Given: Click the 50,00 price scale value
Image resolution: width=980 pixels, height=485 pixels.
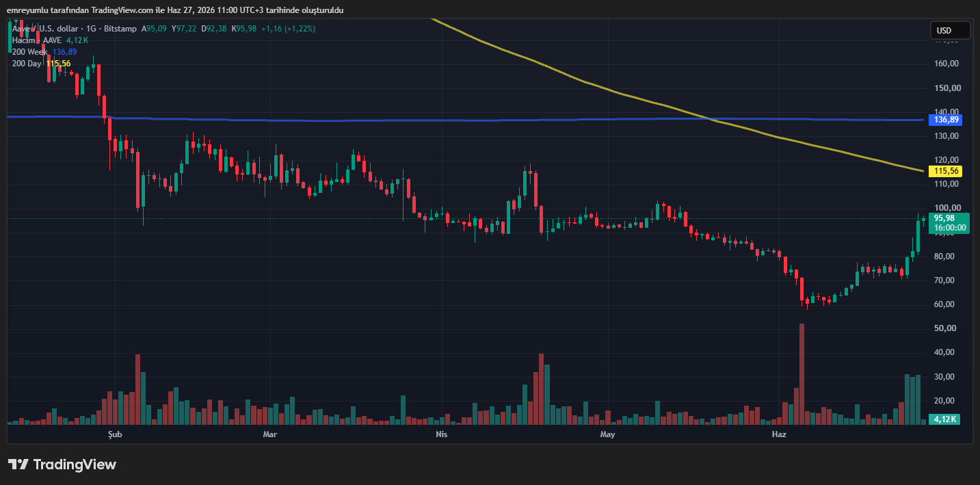Looking at the screenshot, I should pyautogui.click(x=946, y=328).
